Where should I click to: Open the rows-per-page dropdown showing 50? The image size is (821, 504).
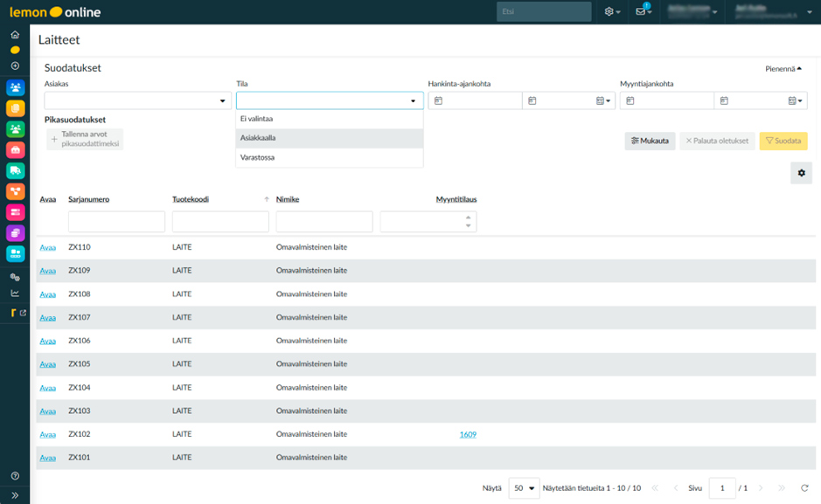coord(524,488)
